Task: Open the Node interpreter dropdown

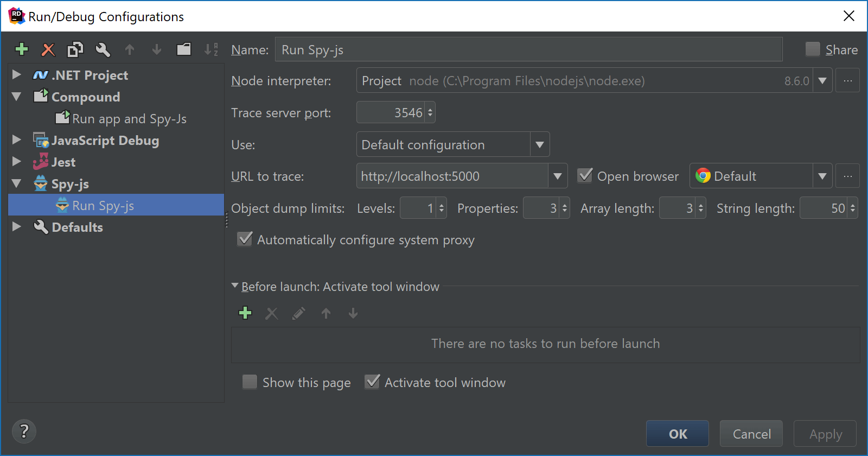Action: [822, 80]
